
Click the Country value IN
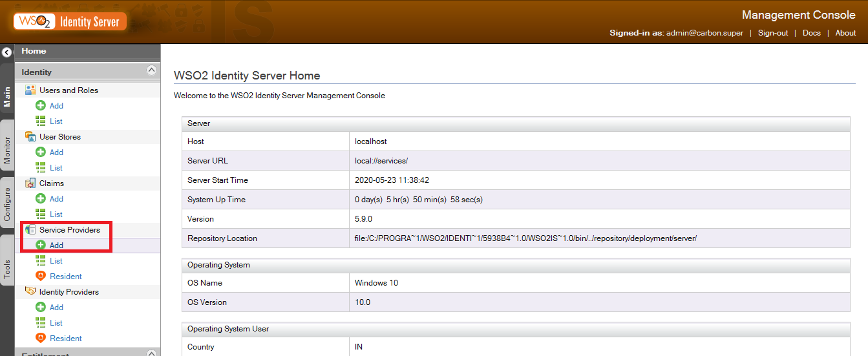pos(359,347)
